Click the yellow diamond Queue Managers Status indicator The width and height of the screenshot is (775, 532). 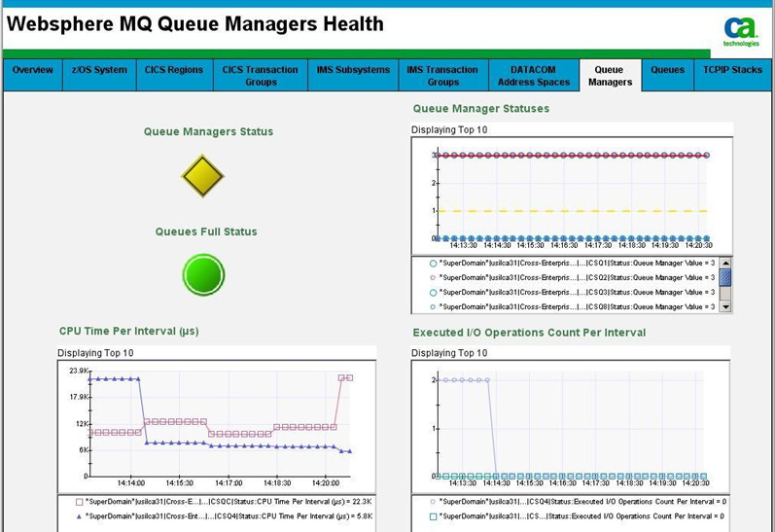pos(202,176)
